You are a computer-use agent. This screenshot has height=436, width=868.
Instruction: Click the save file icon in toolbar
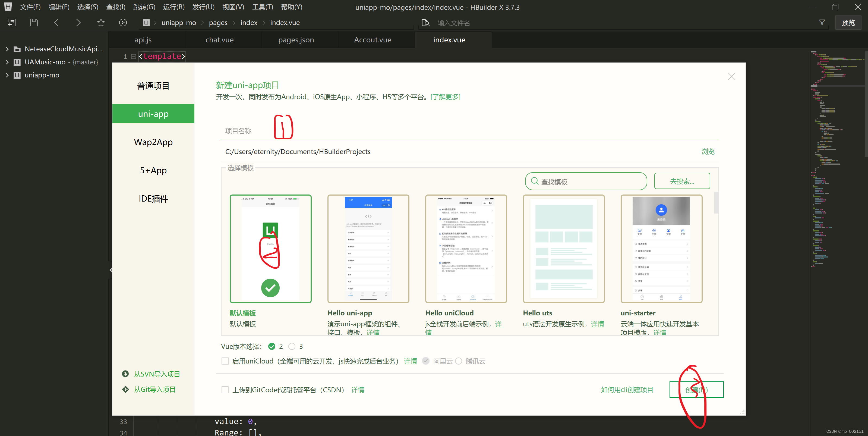coord(34,22)
